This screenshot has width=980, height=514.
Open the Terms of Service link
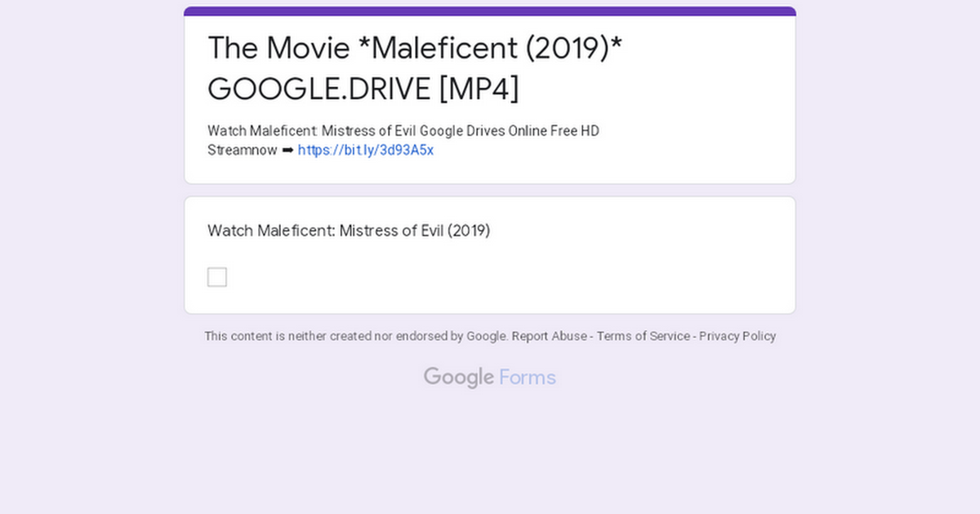tap(644, 336)
